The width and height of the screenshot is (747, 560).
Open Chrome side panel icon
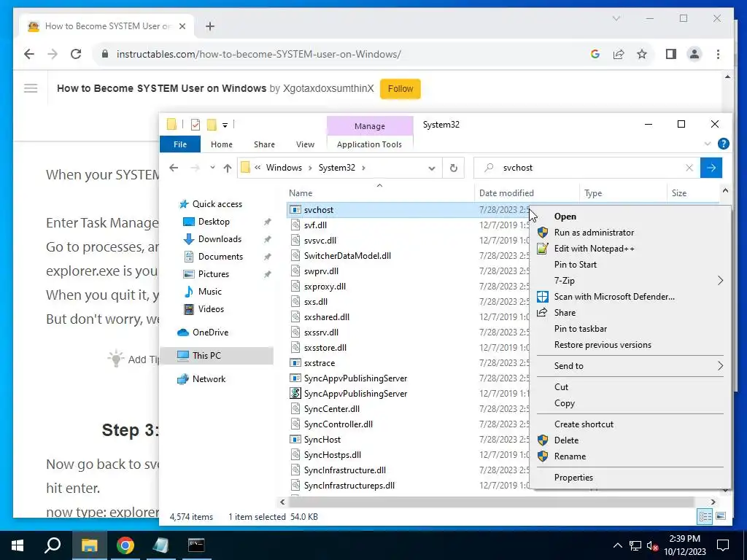click(671, 54)
